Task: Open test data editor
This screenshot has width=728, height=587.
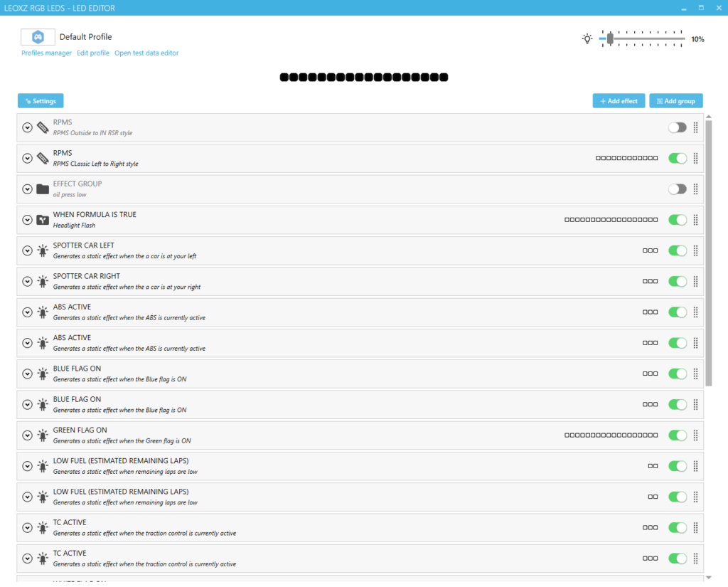Action: [146, 53]
